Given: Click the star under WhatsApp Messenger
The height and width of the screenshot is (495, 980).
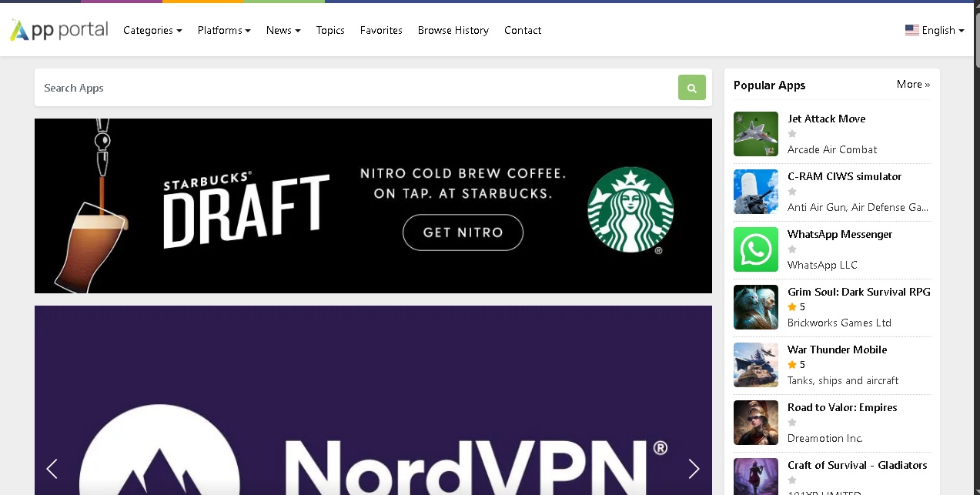Looking at the screenshot, I should [x=792, y=249].
